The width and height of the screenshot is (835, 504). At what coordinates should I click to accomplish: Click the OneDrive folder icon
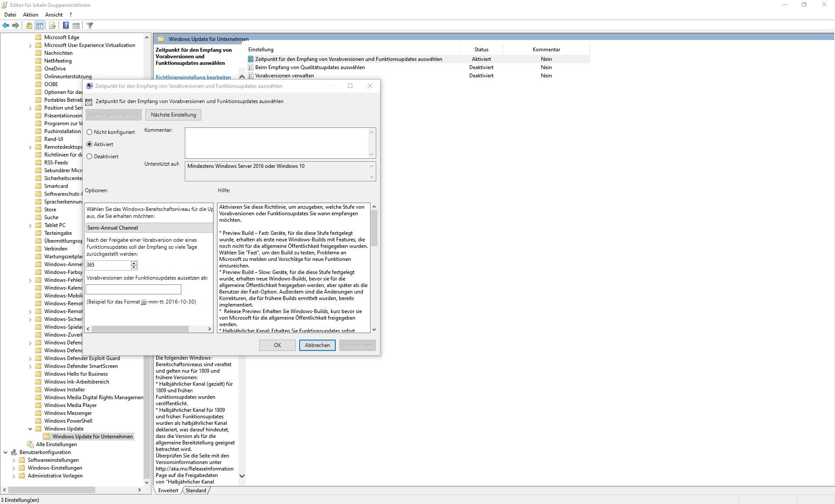38,69
